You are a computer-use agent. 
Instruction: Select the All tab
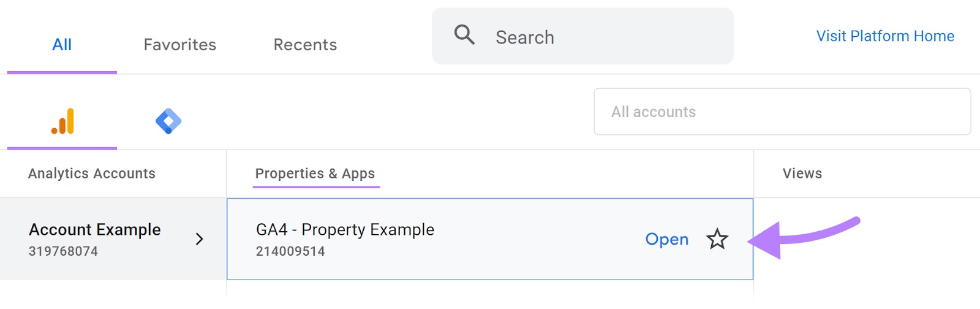pyautogui.click(x=62, y=45)
